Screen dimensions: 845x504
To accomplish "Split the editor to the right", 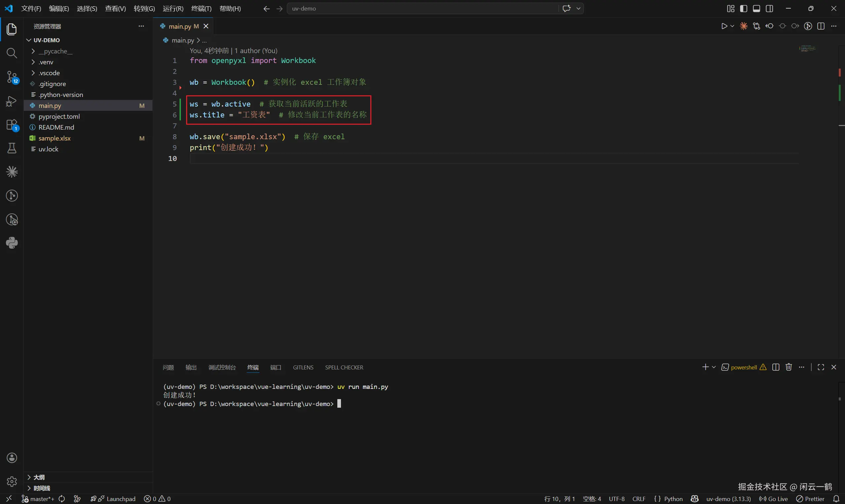I will coord(821,26).
